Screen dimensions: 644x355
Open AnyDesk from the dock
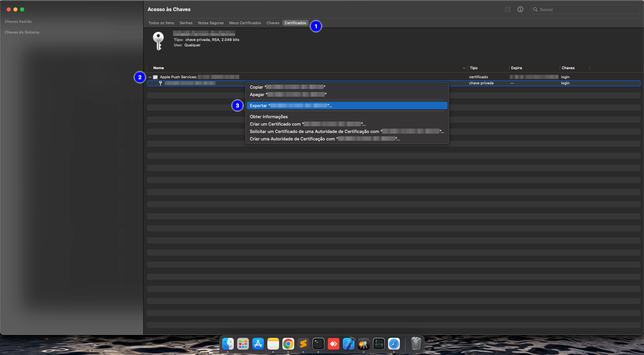[x=333, y=344]
